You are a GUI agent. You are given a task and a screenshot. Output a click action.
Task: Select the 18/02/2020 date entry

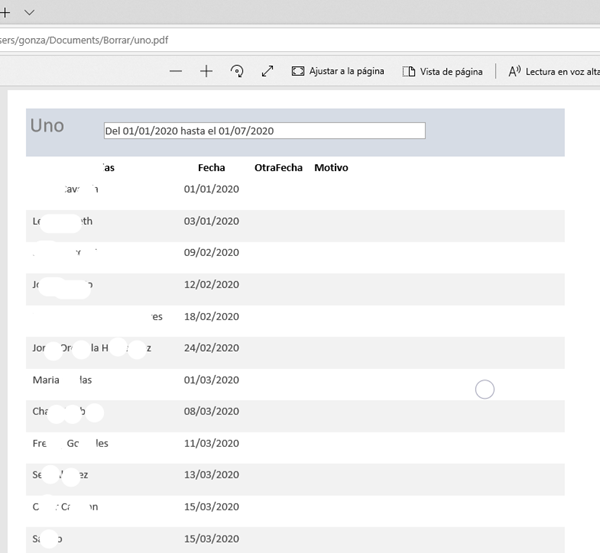point(211,317)
